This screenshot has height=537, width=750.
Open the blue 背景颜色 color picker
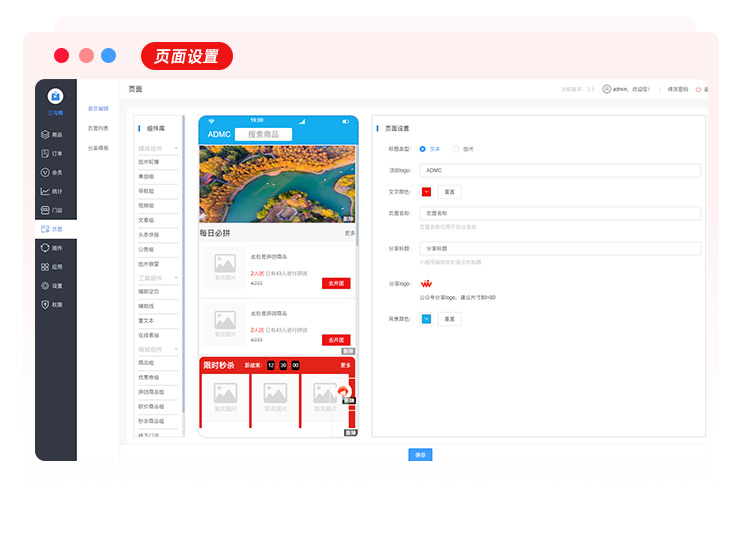click(x=426, y=319)
